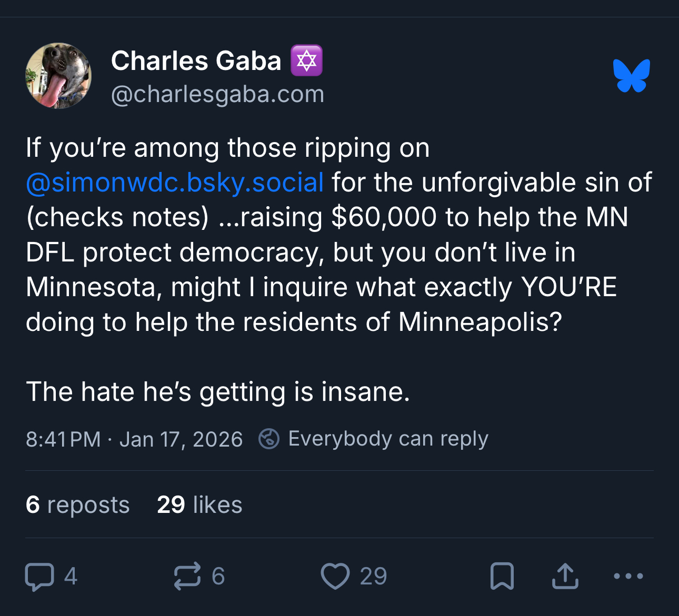
Task: View the list of 29 likes
Action: 199,505
